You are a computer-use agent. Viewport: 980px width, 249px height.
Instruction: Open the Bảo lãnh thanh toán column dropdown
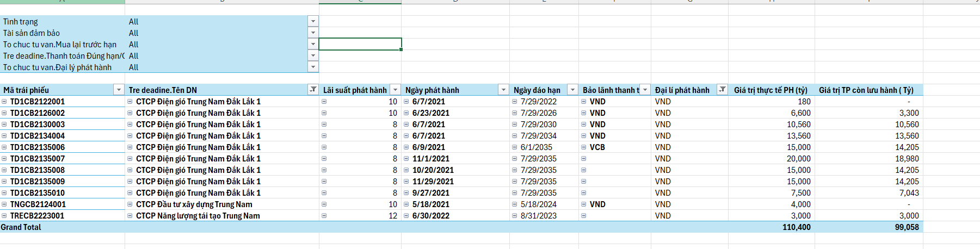[645, 90]
